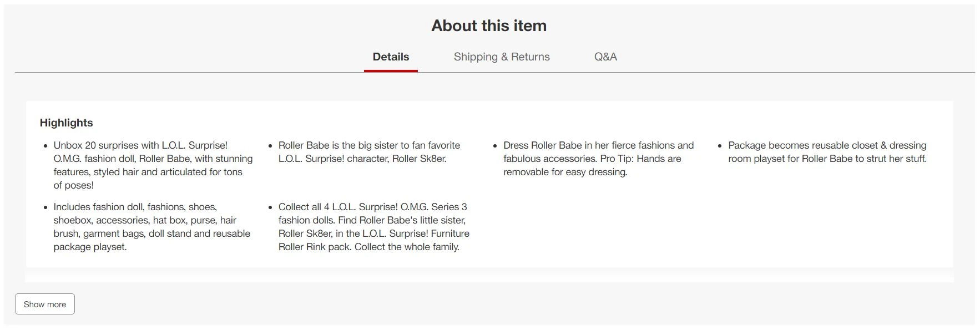Viewport: 980px width, 330px height.
Task: Click the bullet point before "Dress Roller Babe"
Action: [496, 146]
